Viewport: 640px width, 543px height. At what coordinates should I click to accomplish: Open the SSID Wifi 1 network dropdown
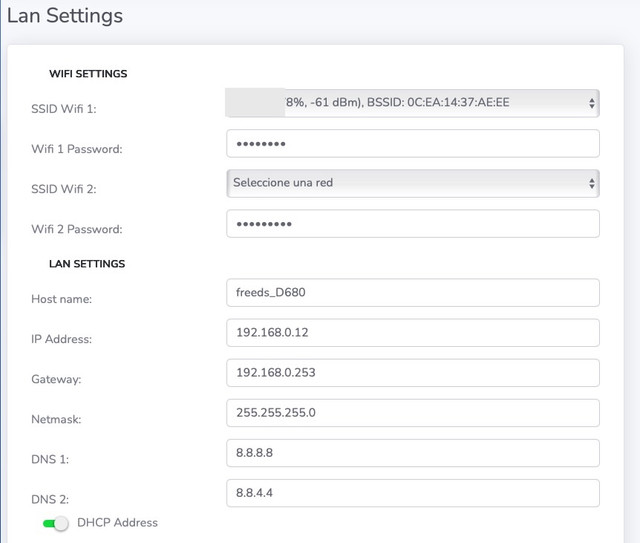pyautogui.click(x=413, y=103)
